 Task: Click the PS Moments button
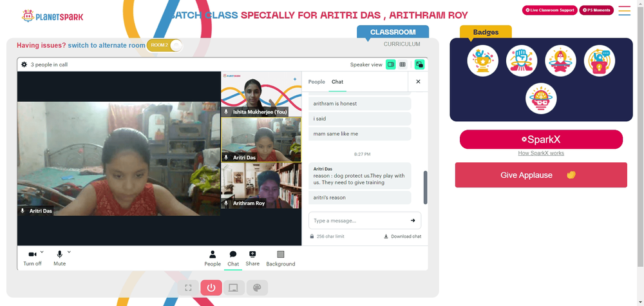coord(596,10)
